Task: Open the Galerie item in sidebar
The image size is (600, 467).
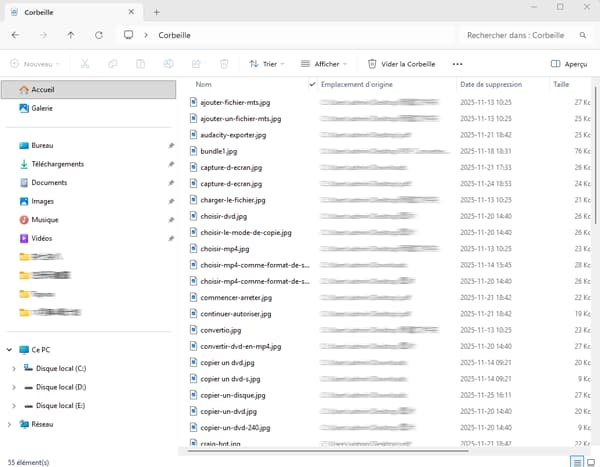Action: click(41, 108)
